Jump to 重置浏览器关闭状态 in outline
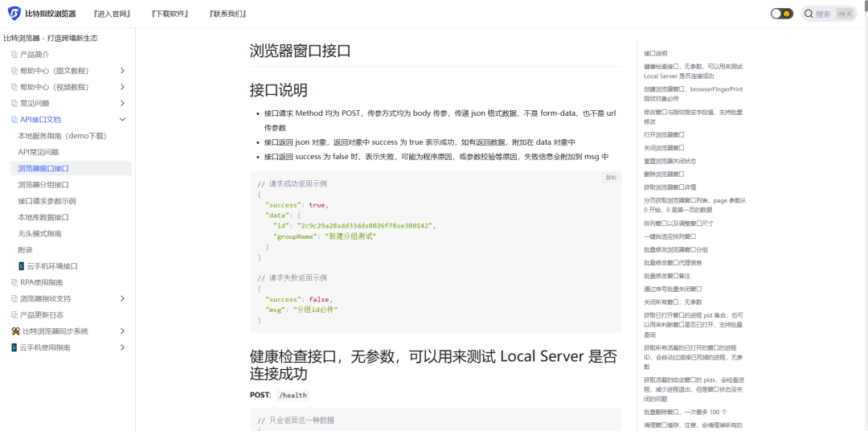Screen dimensions: 868x431 point(669,161)
